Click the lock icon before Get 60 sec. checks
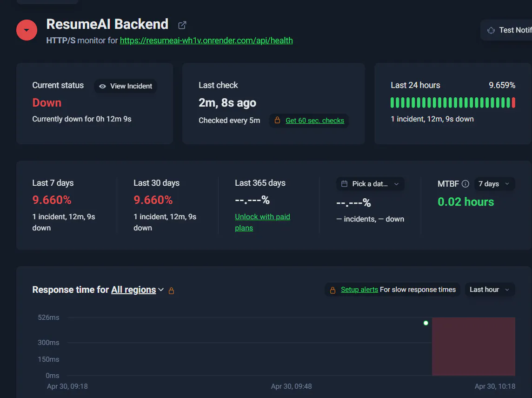Screen dimensions: 532x398 point(277,120)
